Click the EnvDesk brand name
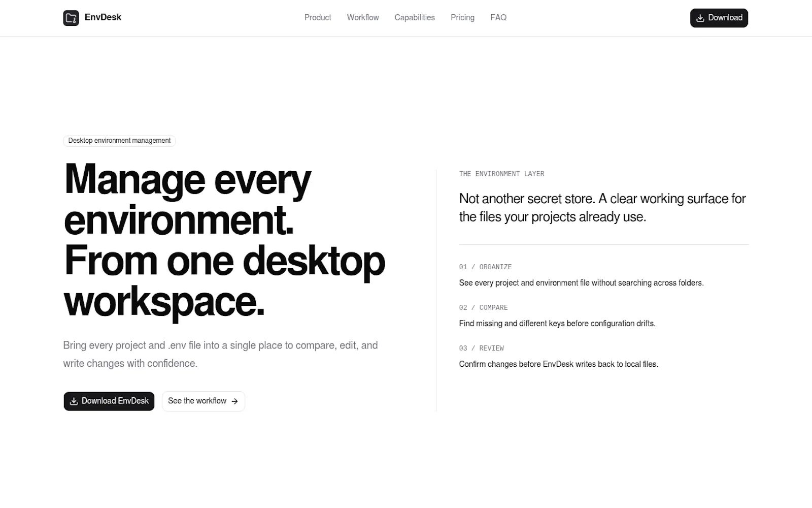This screenshot has height=508, width=812. tap(103, 17)
